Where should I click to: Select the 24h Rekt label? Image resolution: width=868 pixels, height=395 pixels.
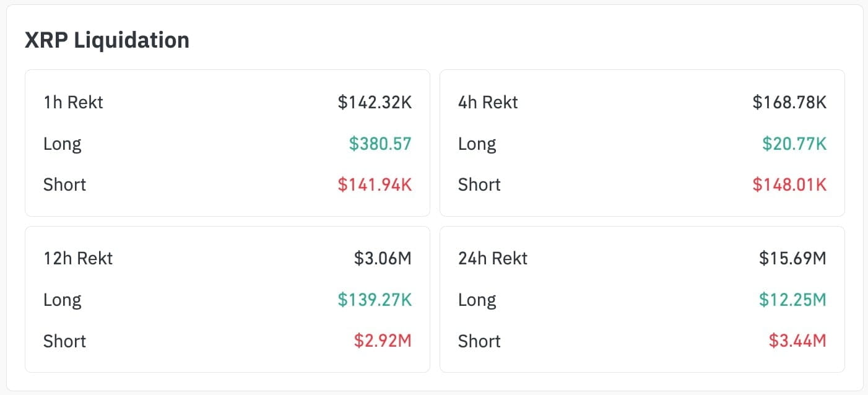(x=493, y=258)
